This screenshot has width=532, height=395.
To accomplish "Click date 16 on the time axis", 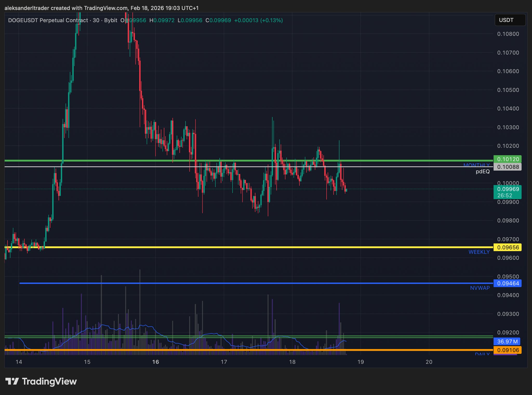I will coord(155,362).
